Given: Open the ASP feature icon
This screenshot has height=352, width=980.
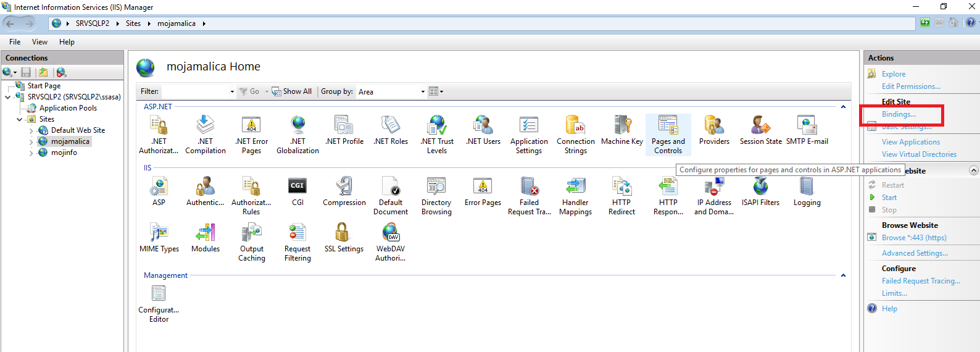Looking at the screenshot, I should click(159, 191).
